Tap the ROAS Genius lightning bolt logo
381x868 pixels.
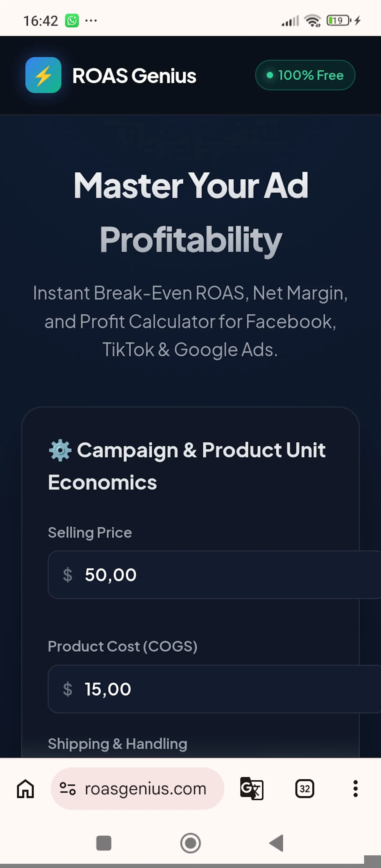point(43,75)
